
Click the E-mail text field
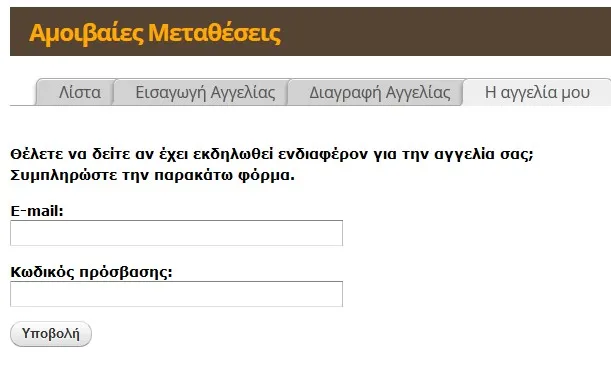click(x=177, y=233)
